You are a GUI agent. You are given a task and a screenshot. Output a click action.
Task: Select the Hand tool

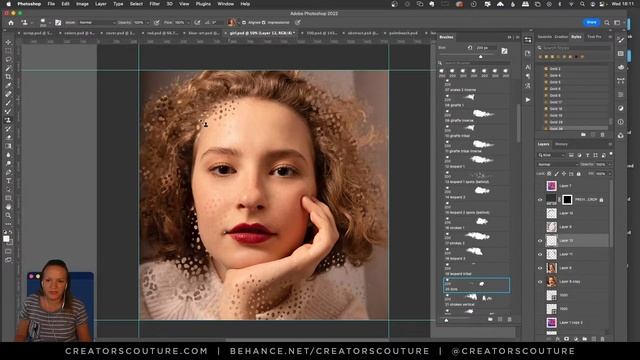coord(8,207)
